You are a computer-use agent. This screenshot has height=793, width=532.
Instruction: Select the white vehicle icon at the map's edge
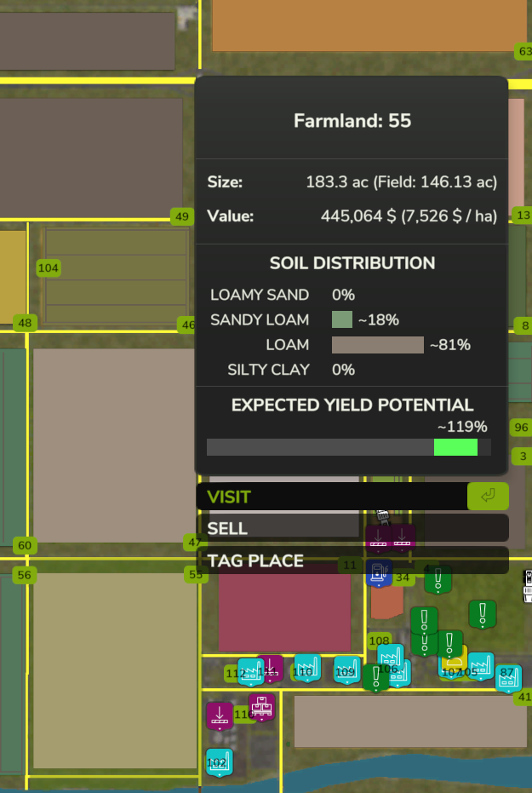[528, 586]
